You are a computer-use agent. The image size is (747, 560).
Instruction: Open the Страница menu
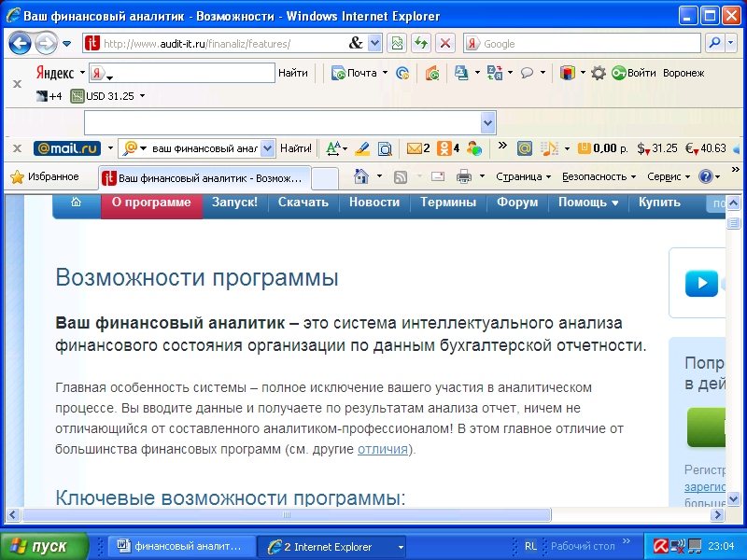pos(523,176)
